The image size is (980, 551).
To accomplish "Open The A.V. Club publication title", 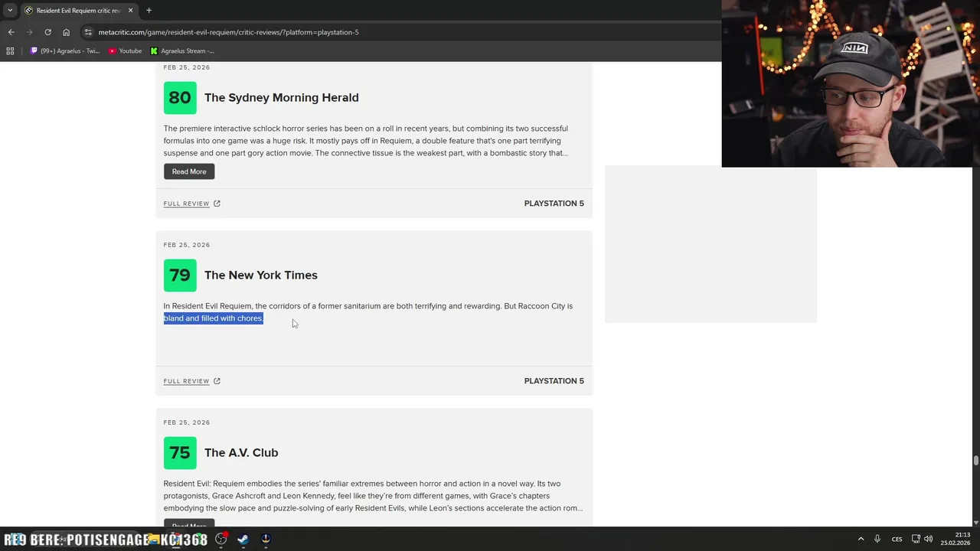I will 241,452.
